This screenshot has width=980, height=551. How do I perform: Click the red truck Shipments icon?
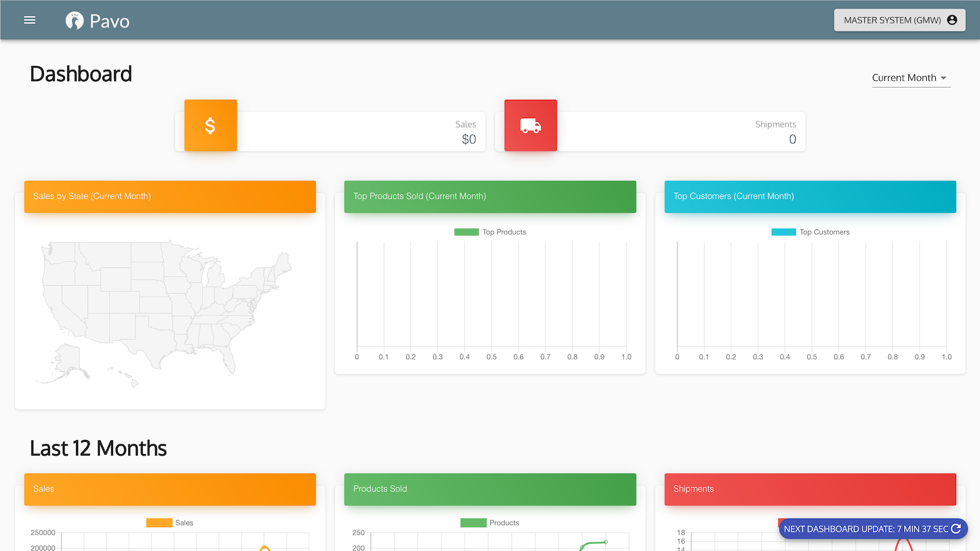click(530, 126)
